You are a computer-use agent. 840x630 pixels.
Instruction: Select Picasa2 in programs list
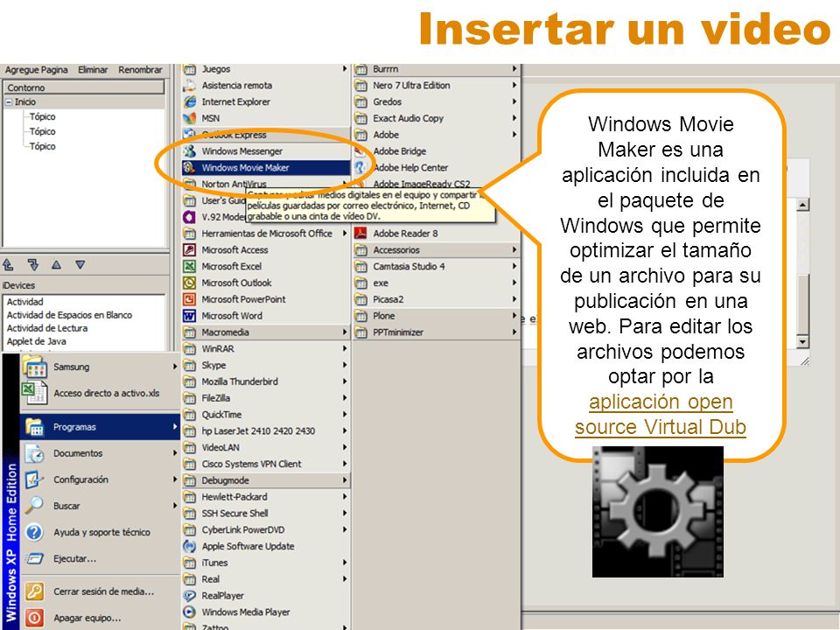[437, 299]
